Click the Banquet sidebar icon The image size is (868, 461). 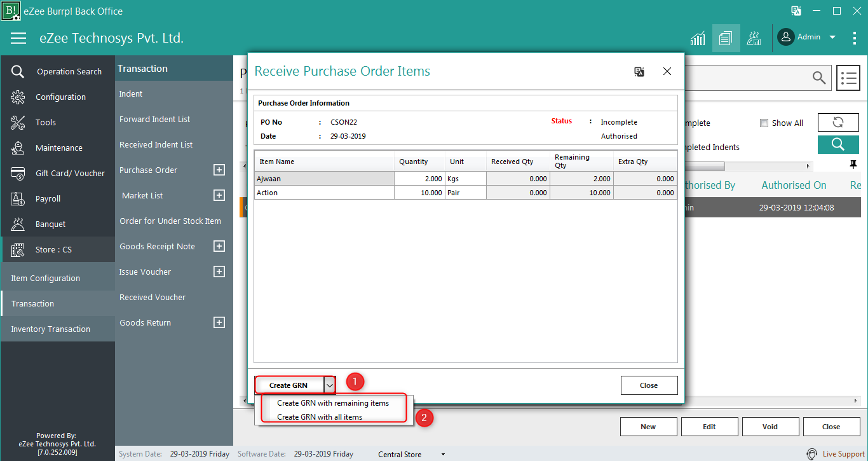[18, 224]
